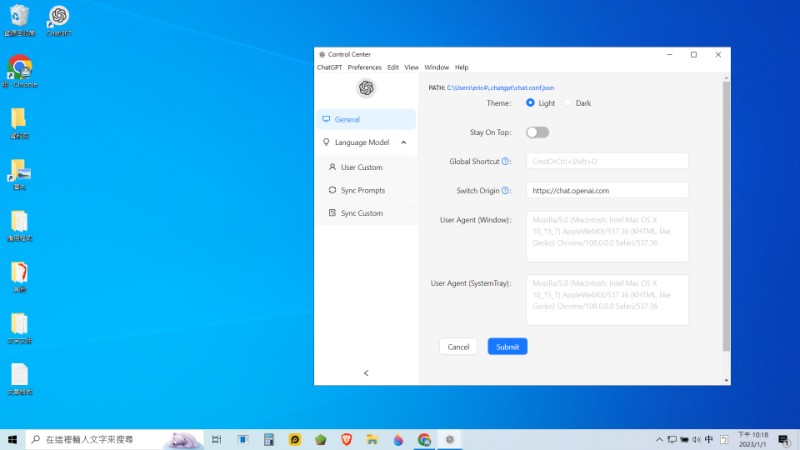Click the General monitor icon in sidebar

coord(326,119)
